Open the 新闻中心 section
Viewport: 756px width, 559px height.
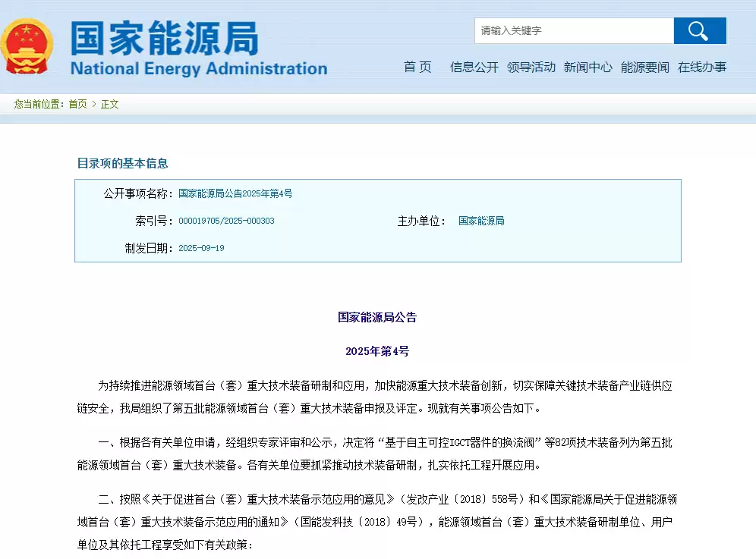[588, 67]
